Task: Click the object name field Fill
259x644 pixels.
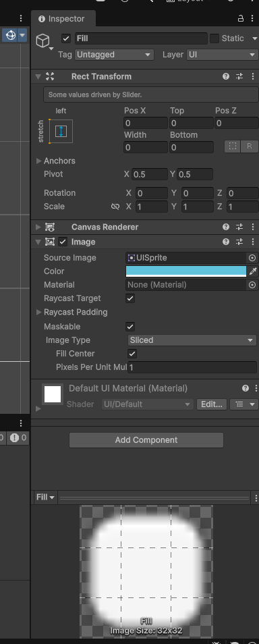Action: 141,38
